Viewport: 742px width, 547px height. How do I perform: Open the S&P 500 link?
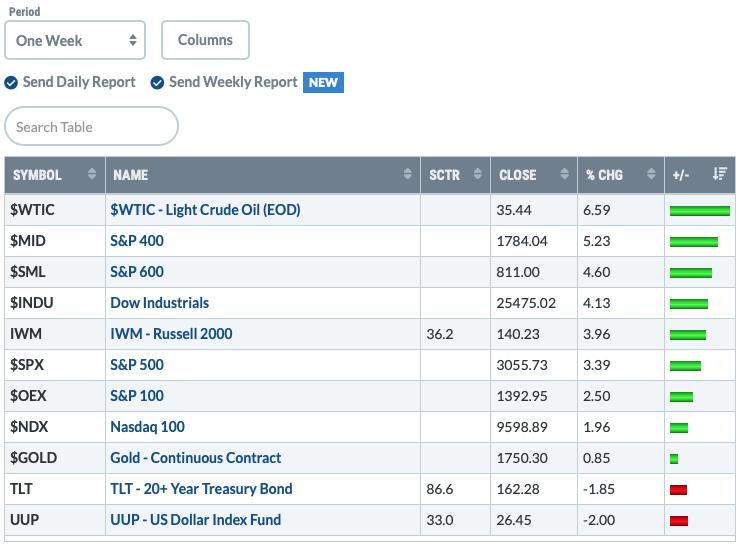[137, 365]
